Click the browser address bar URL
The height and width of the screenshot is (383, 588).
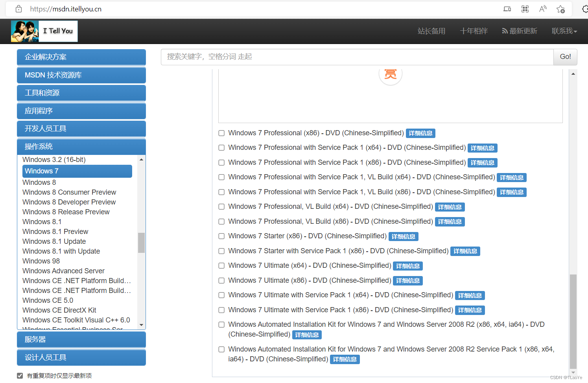click(66, 9)
